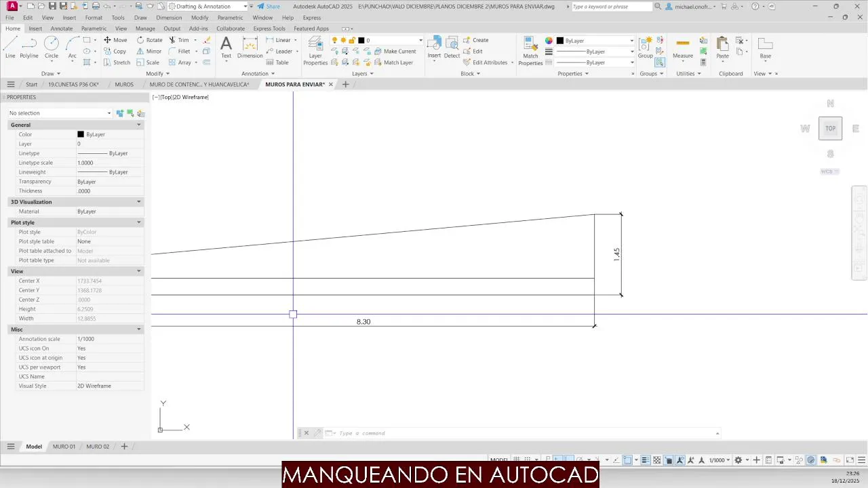The image size is (868, 488).
Task: Switch to the Annotate ribbon tab
Action: [x=62, y=28]
